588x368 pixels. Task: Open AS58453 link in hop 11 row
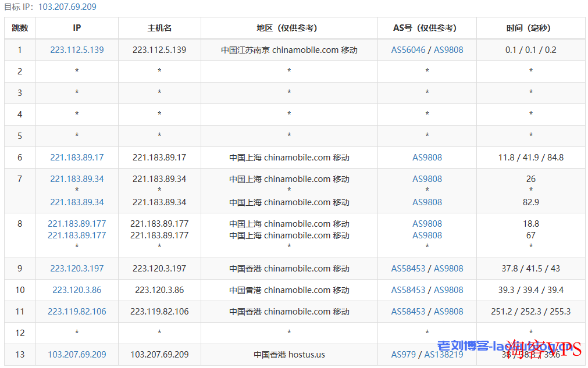point(408,312)
